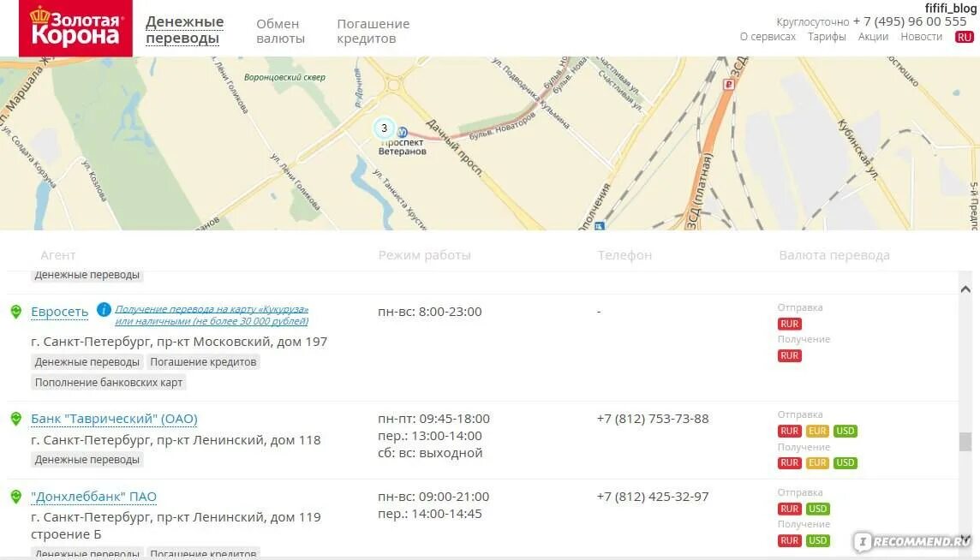Click the Валюта перевода column header
980x560 pixels.
pos(834,255)
